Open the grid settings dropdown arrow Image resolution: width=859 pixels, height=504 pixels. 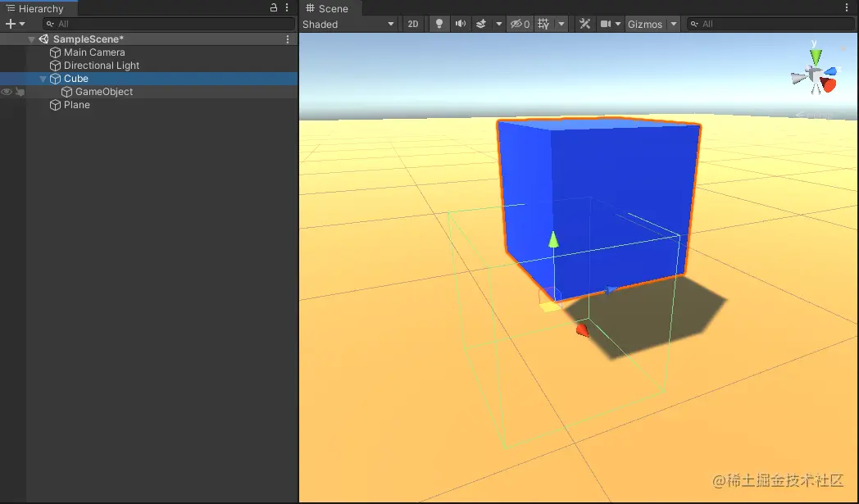(x=561, y=24)
